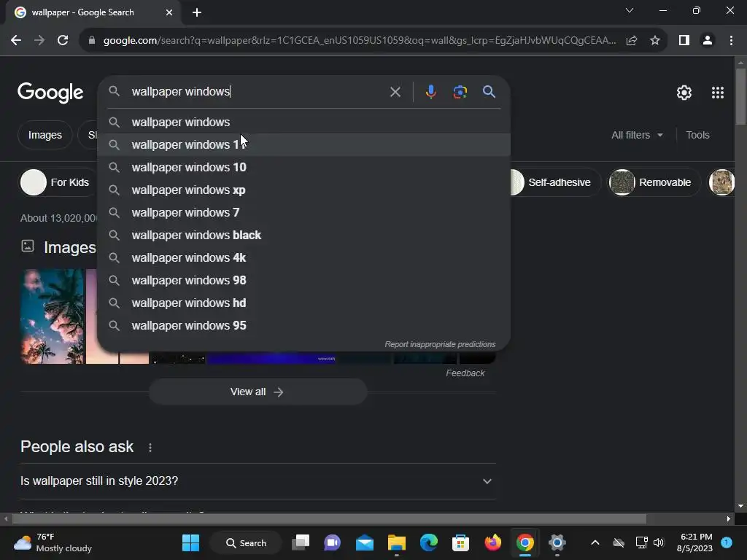Clear the search box with X icon

[x=395, y=92]
